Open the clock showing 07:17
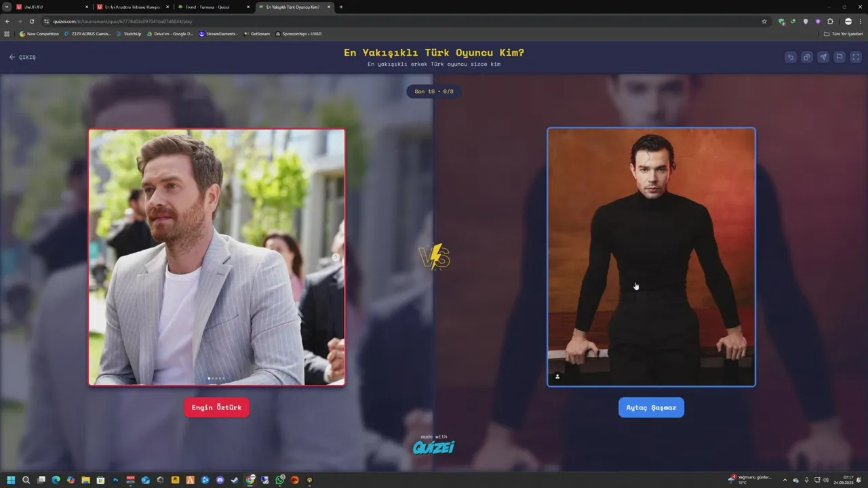This screenshot has width=868, height=488. click(x=844, y=480)
